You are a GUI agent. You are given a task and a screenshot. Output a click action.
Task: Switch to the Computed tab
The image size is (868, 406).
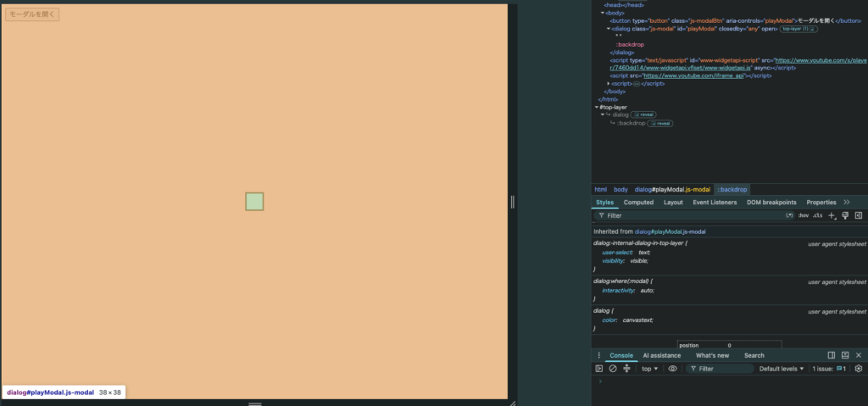pos(638,203)
